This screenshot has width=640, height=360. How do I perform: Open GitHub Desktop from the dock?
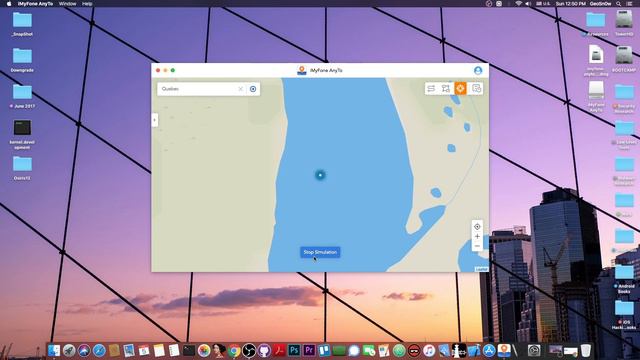click(x=264, y=351)
